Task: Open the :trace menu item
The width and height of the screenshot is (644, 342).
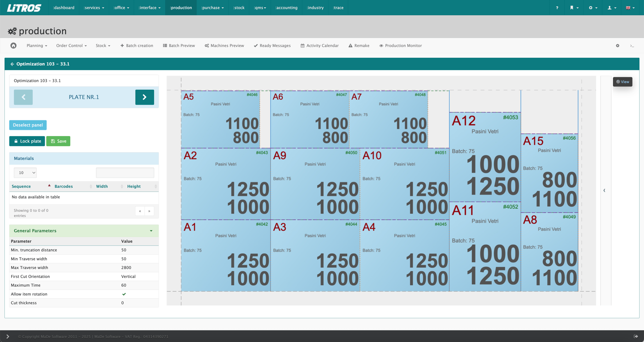Action: 338,8
